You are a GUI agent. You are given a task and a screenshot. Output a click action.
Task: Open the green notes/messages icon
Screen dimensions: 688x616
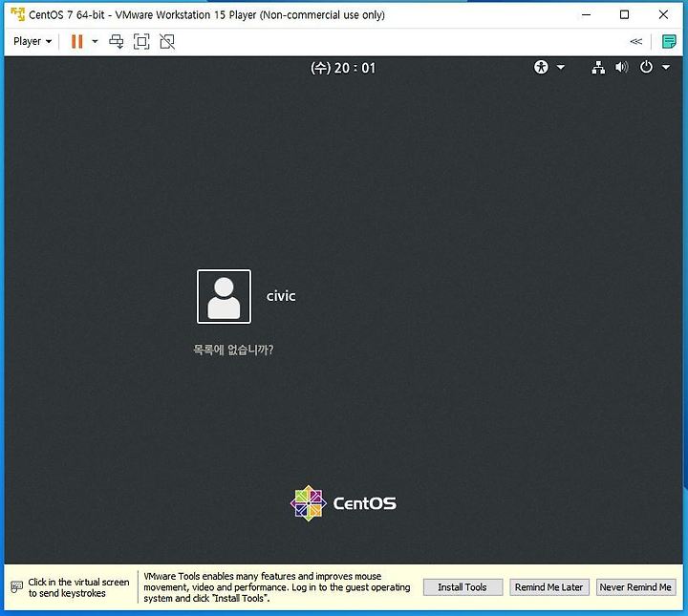point(669,42)
